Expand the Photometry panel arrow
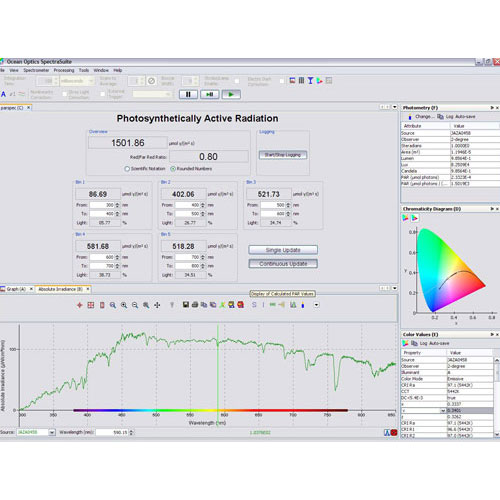500x500 pixels. click(x=492, y=108)
